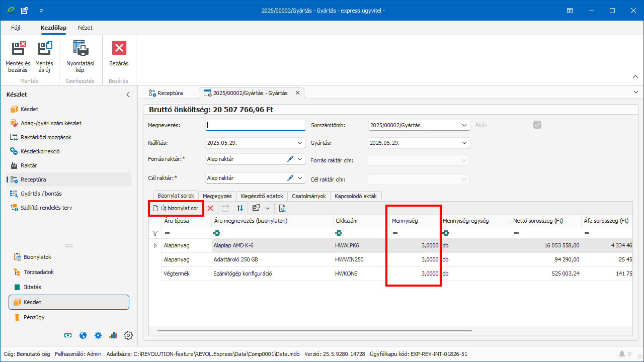The width and height of the screenshot is (644, 362).
Task: Click the blue globe icon in sidebar
Action: pos(83,335)
